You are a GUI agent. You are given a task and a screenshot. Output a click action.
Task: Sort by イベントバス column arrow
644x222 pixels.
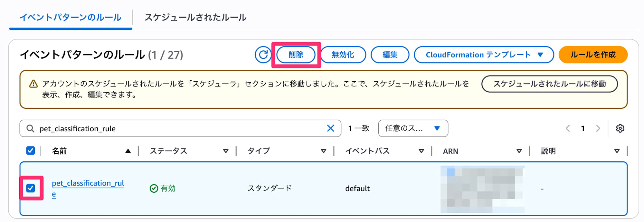click(421, 151)
